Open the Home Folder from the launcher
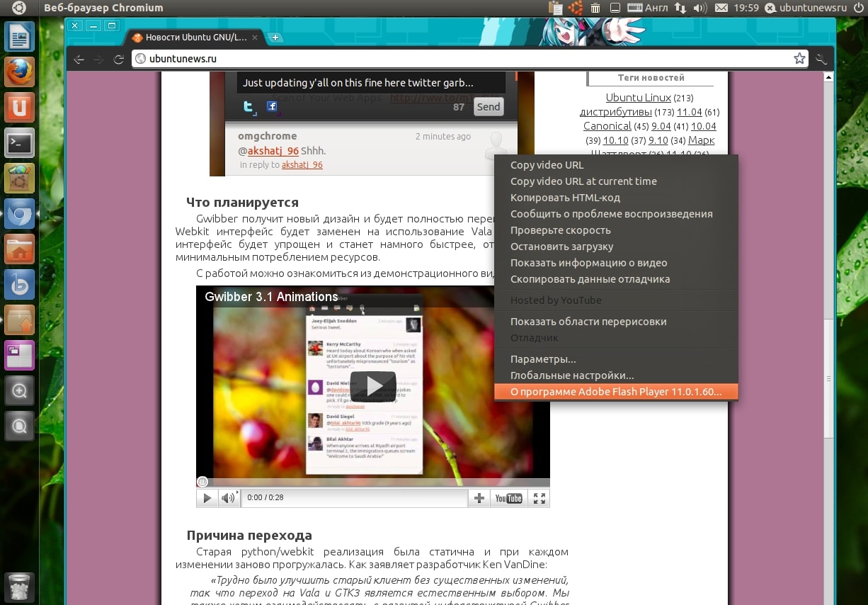Image resolution: width=868 pixels, height=605 pixels. coord(19,249)
